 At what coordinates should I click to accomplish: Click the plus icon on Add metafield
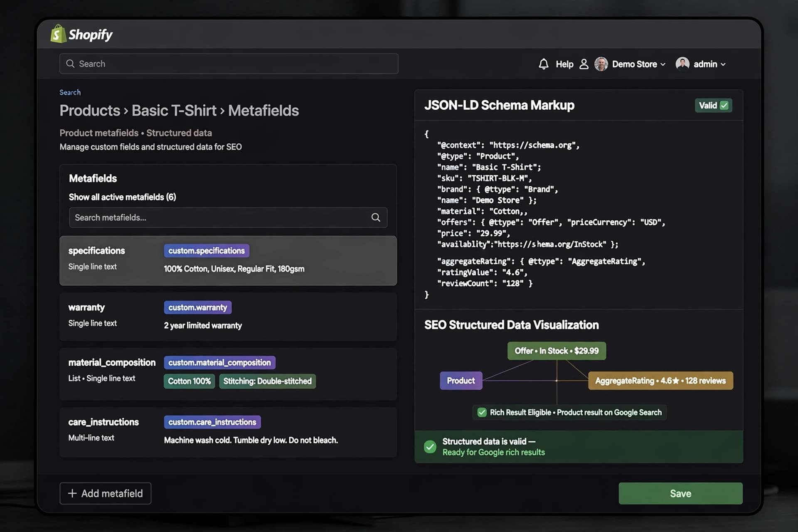click(72, 493)
